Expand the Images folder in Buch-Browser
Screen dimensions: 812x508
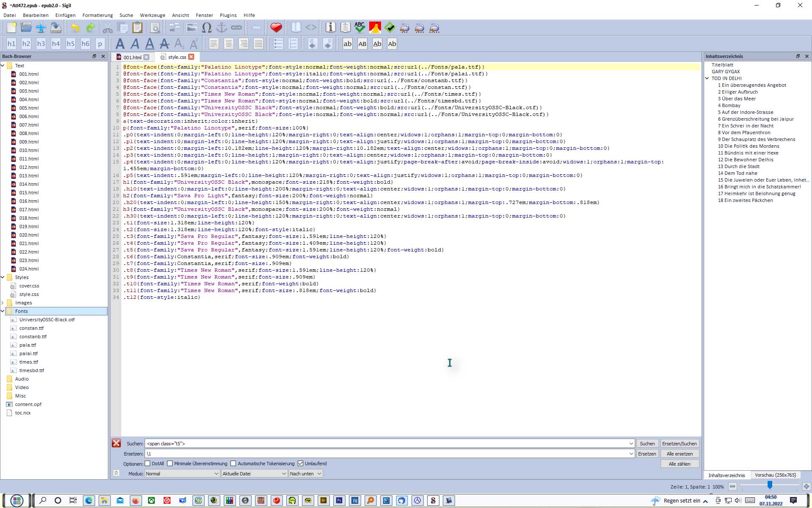pos(3,303)
